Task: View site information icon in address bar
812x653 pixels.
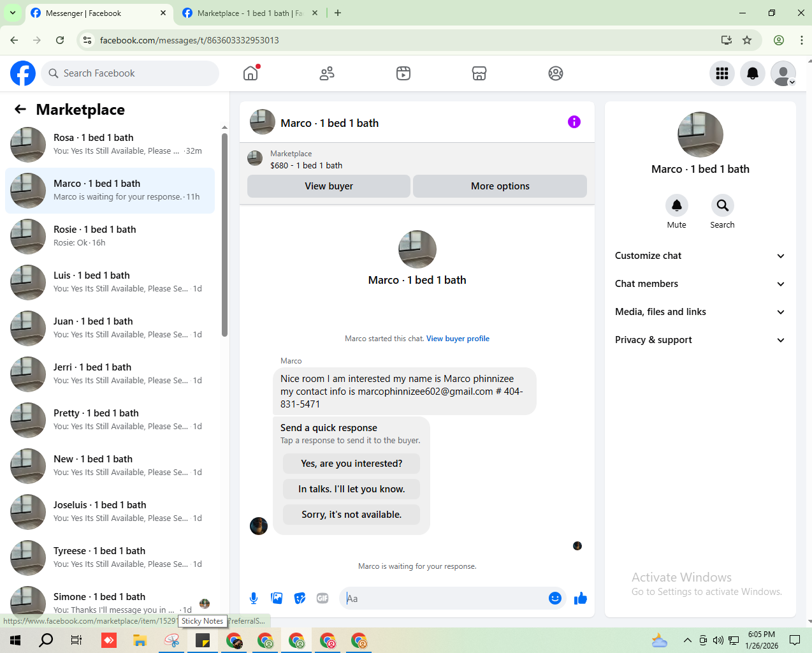Action: tap(87, 40)
